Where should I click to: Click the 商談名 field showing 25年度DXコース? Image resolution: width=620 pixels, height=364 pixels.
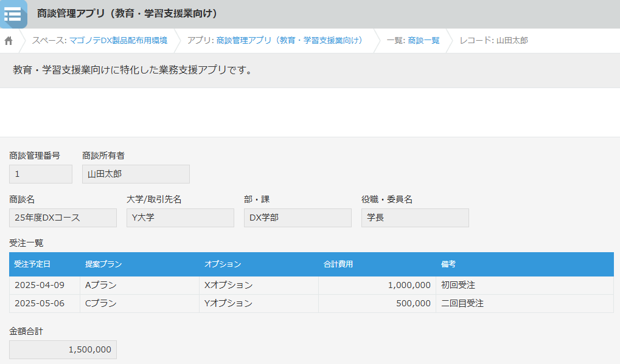coord(63,218)
